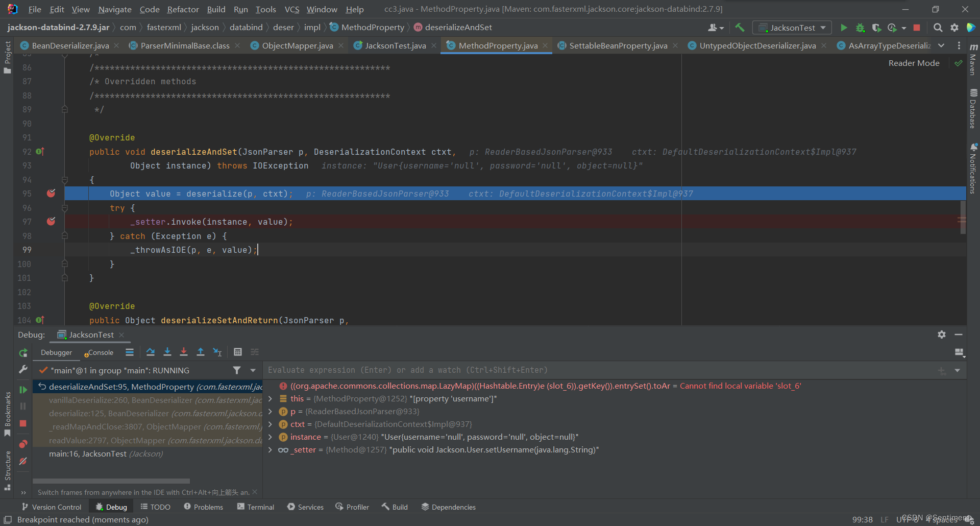
Task: Click the editor tabs more options icon
Action: click(x=959, y=45)
